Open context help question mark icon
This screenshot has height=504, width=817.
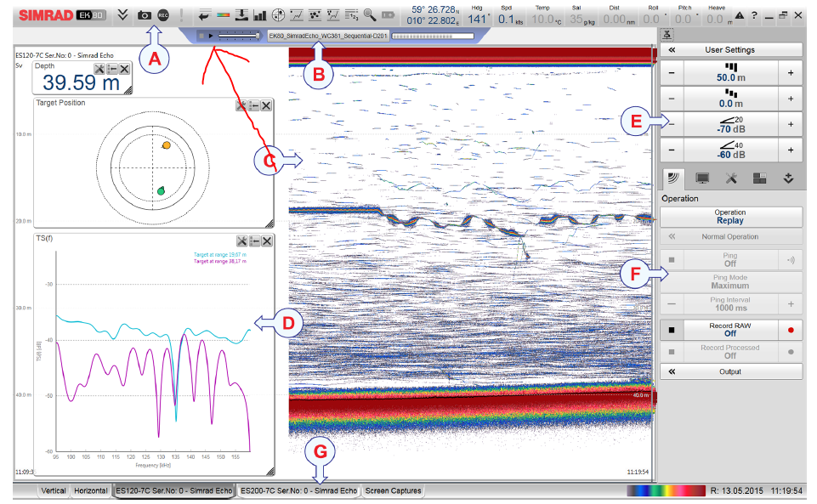point(754,15)
